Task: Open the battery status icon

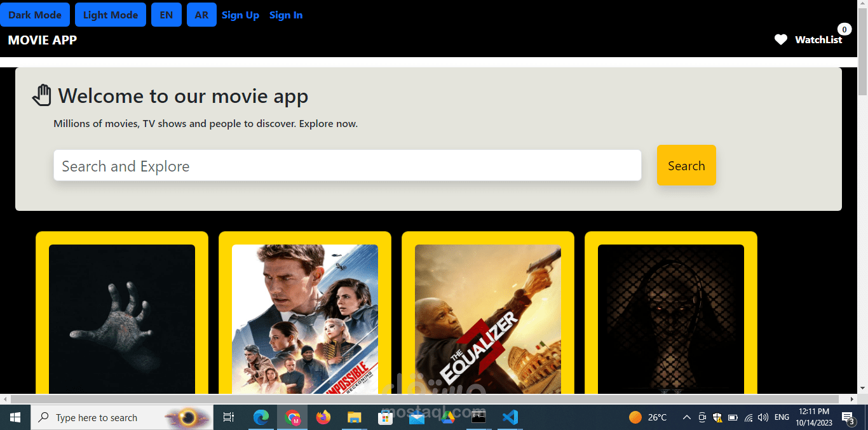Action: (x=733, y=417)
